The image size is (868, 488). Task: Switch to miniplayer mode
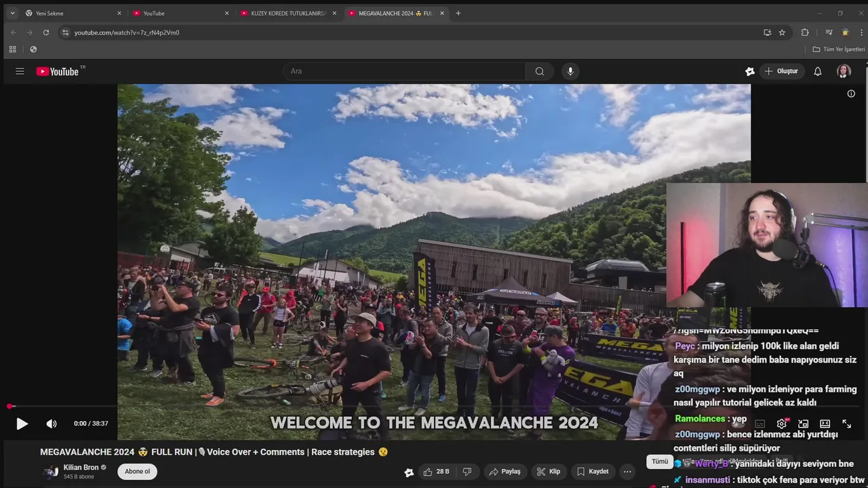point(803,424)
